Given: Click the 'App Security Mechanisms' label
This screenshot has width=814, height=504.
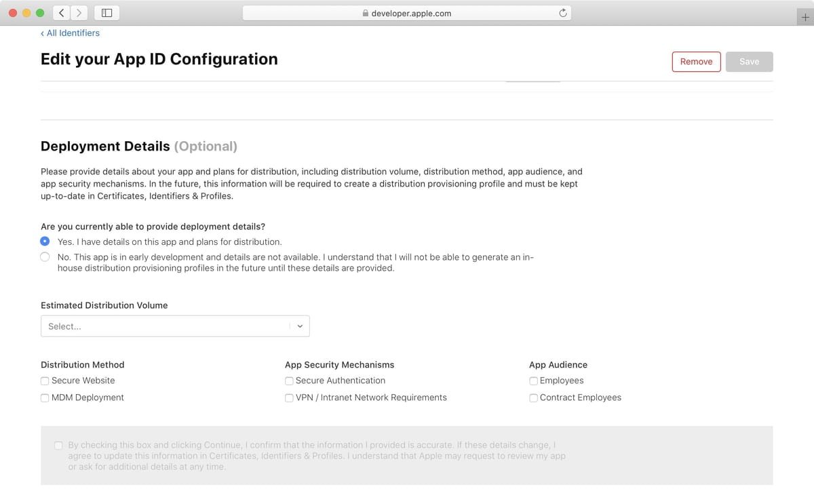Looking at the screenshot, I should coord(339,365).
